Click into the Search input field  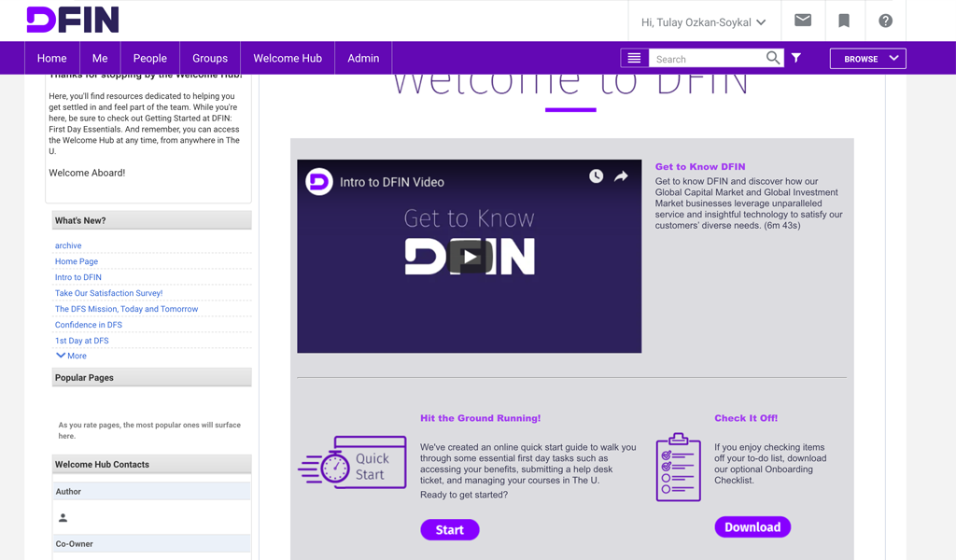tap(707, 59)
